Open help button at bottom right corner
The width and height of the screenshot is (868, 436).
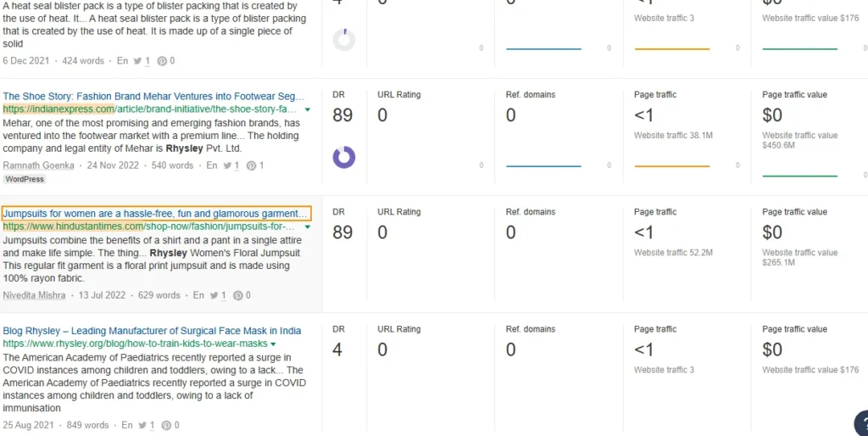[862, 423]
